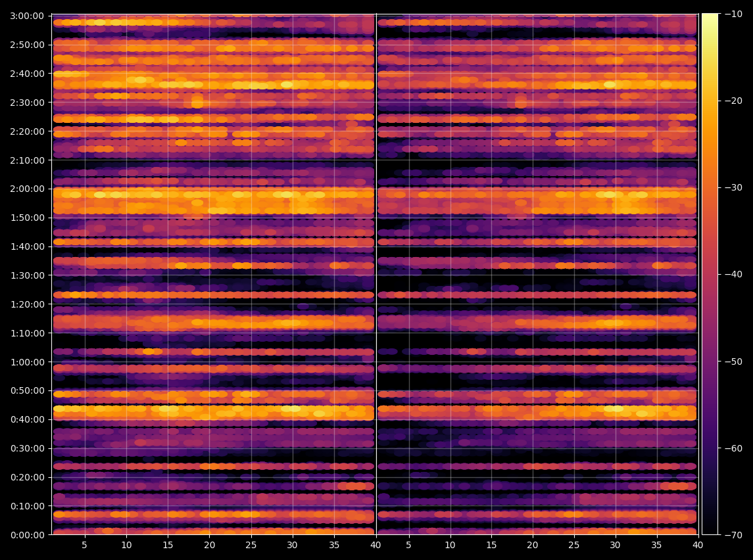Click the 0:10:00 y-axis tick label
The height and width of the screenshot is (560, 753).
27,506
